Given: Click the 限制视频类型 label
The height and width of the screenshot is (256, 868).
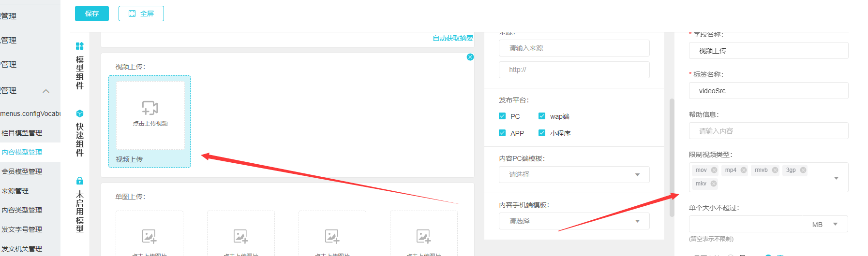Looking at the screenshot, I should coord(711,155).
